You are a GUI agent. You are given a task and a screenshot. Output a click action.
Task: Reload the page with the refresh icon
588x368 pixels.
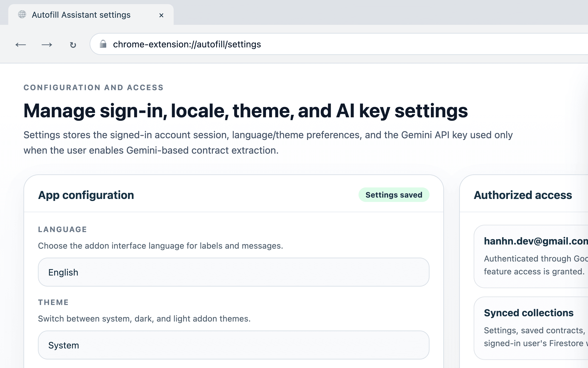(73, 45)
